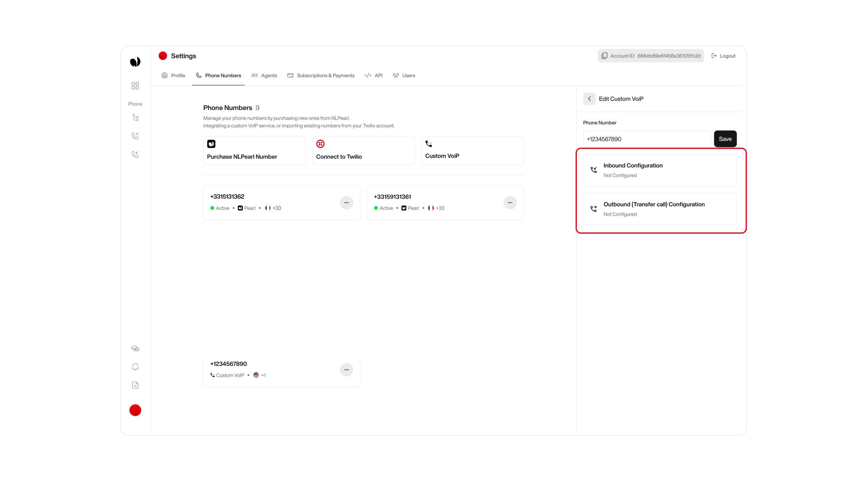
Task: Open the dashboard grid in the sidebar
Action: [x=135, y=86]
